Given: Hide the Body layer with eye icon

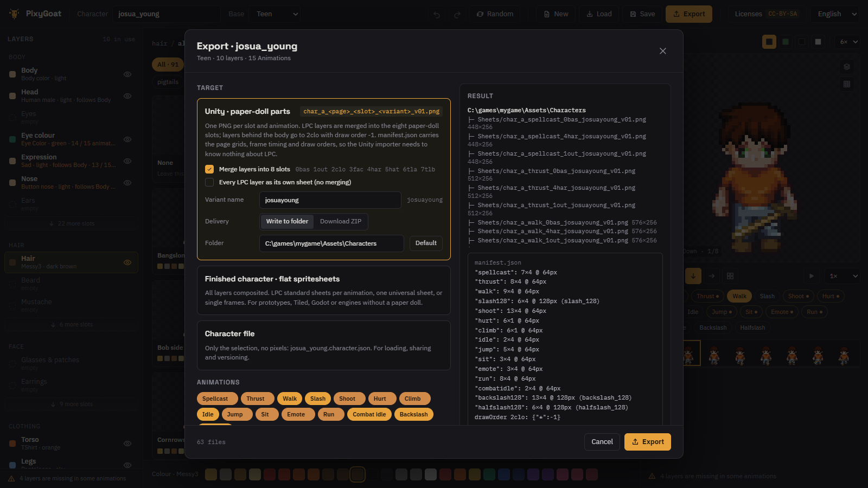Looking at the screenshot, I should pyautogui.click(x=127, y=74).
